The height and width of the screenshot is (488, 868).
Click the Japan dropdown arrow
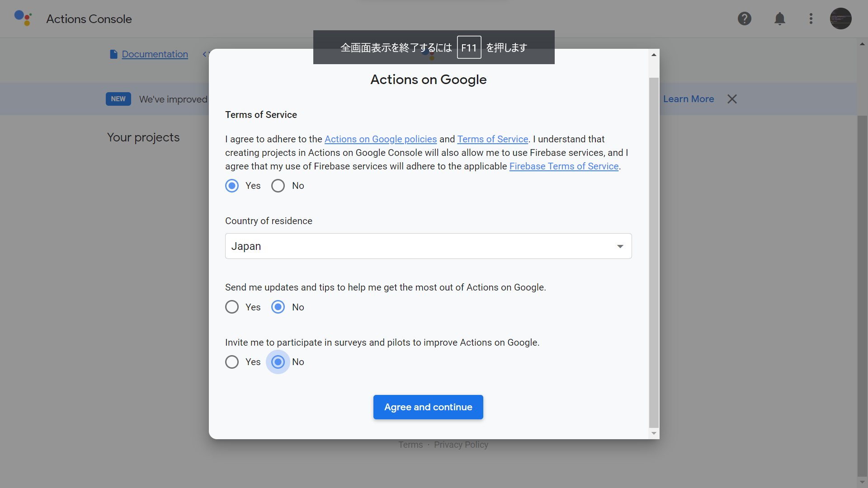point(620,246)
